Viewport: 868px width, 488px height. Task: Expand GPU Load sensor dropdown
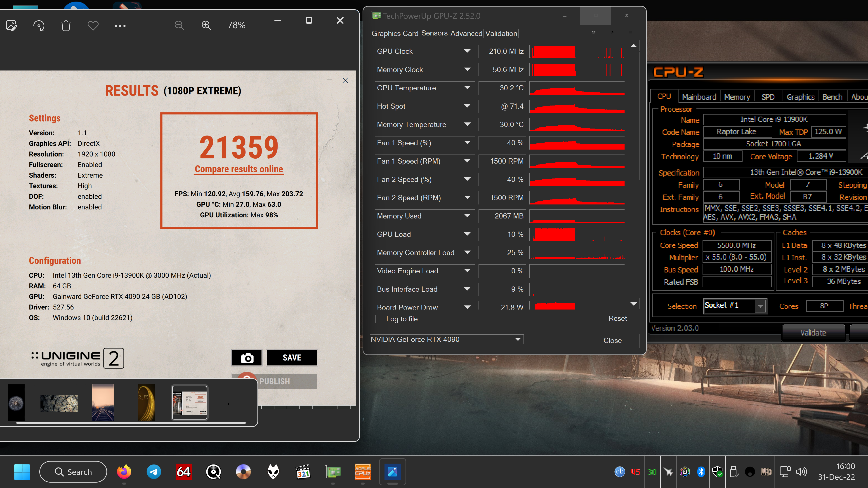[x=467, y=234]
